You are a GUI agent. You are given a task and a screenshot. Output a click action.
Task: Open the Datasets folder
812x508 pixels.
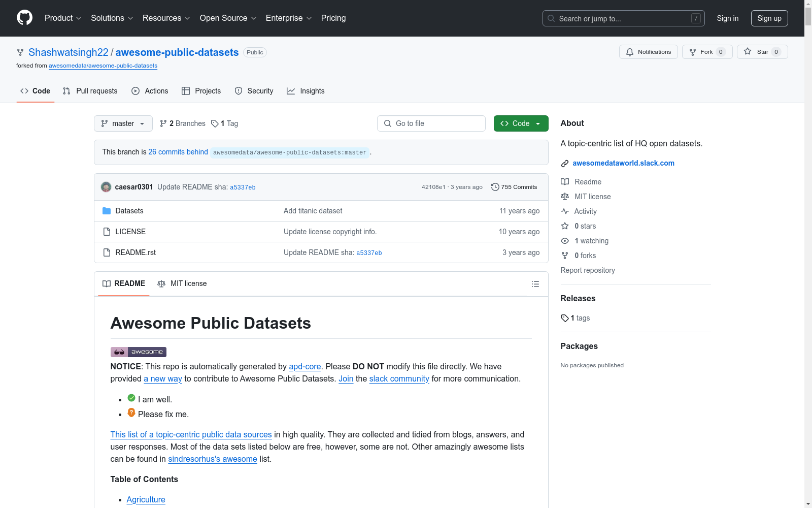point(129,211)
